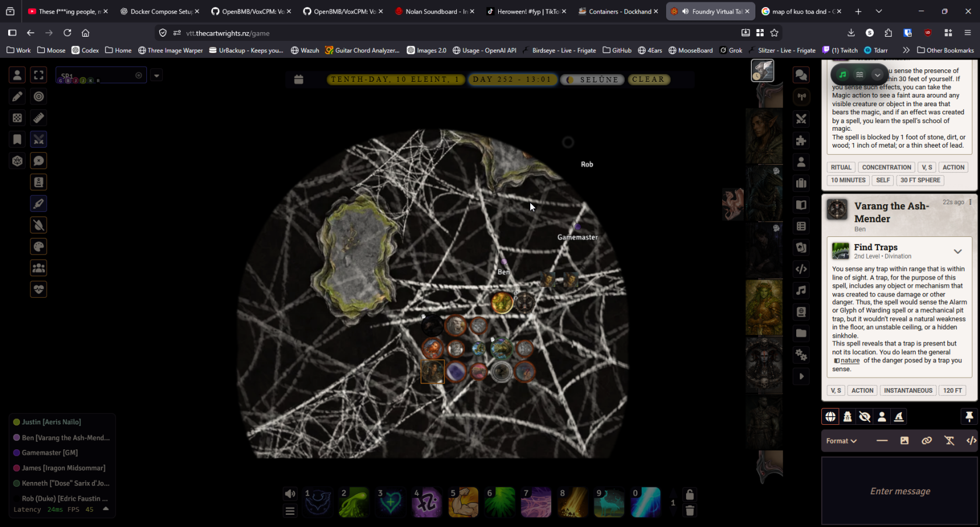Toggle the crossed swords combat tool
The image size is (980, 527).
pos(38,139)
